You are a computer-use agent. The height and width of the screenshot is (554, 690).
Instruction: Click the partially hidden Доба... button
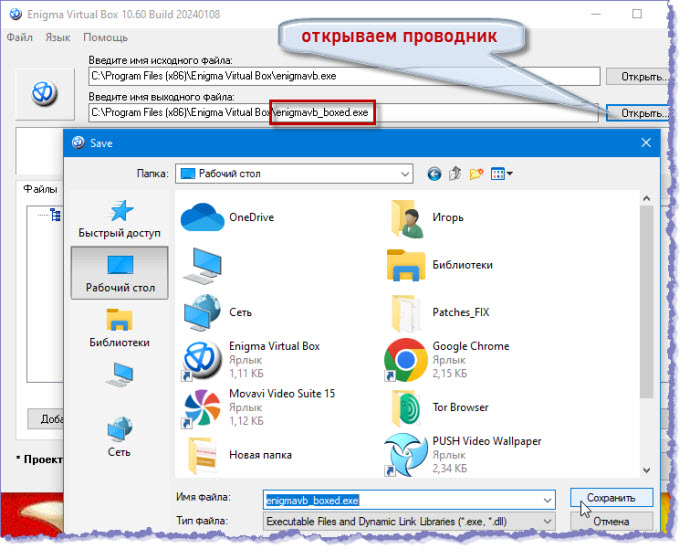tap(46, 419)
